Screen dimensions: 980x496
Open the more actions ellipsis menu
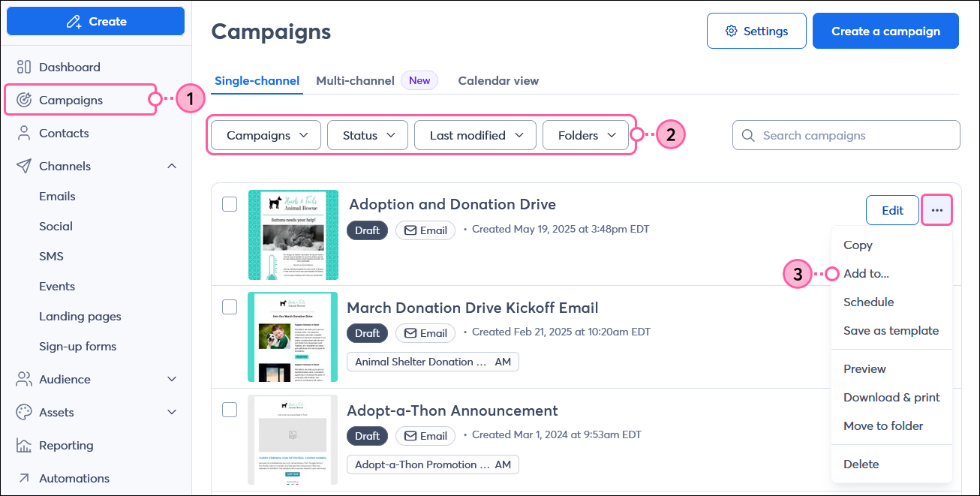936,210
